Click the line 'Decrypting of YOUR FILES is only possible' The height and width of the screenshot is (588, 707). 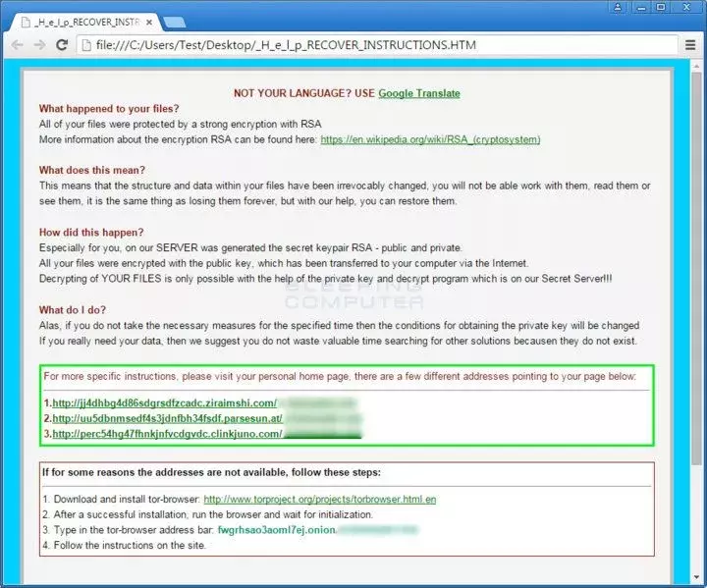pos(326,279)
